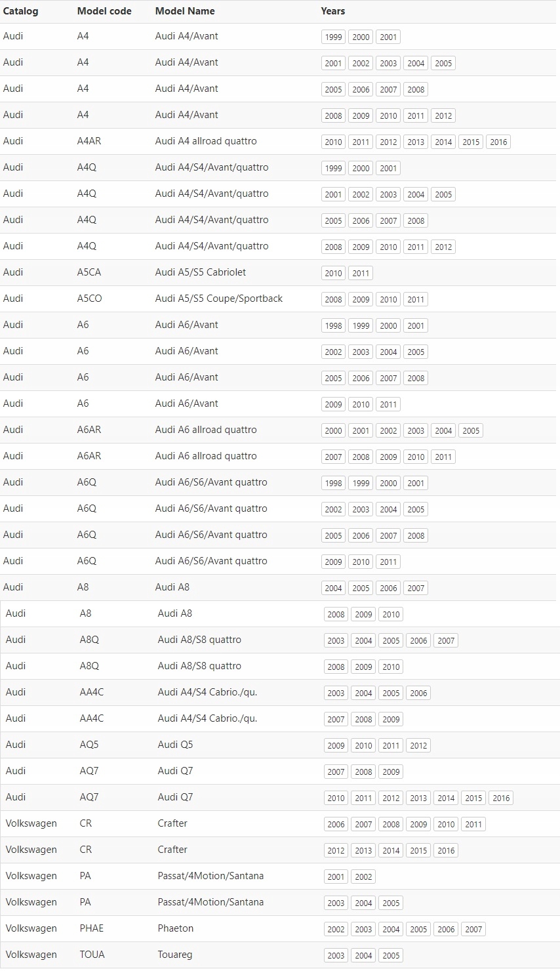The image size is (560, 971).
Task: Click 2009 in the AA4C Cabrio row
Action: (391, 719)
